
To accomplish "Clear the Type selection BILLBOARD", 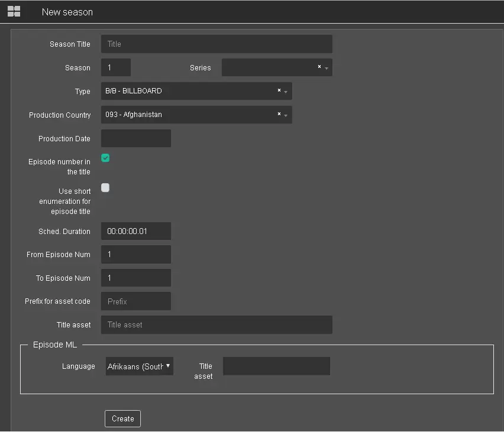I will pos(279,90).
